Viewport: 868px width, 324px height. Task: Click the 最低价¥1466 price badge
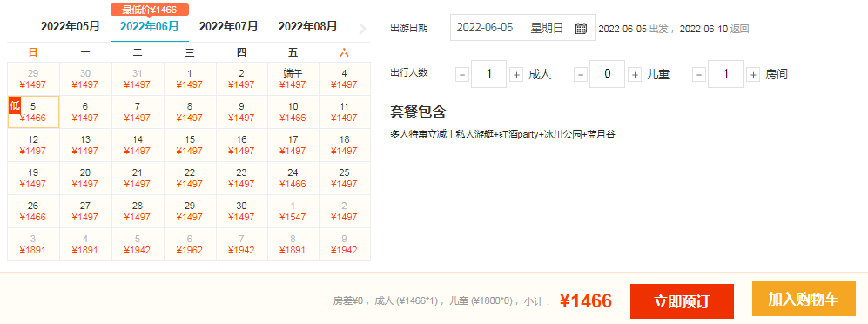pos(150,10)
